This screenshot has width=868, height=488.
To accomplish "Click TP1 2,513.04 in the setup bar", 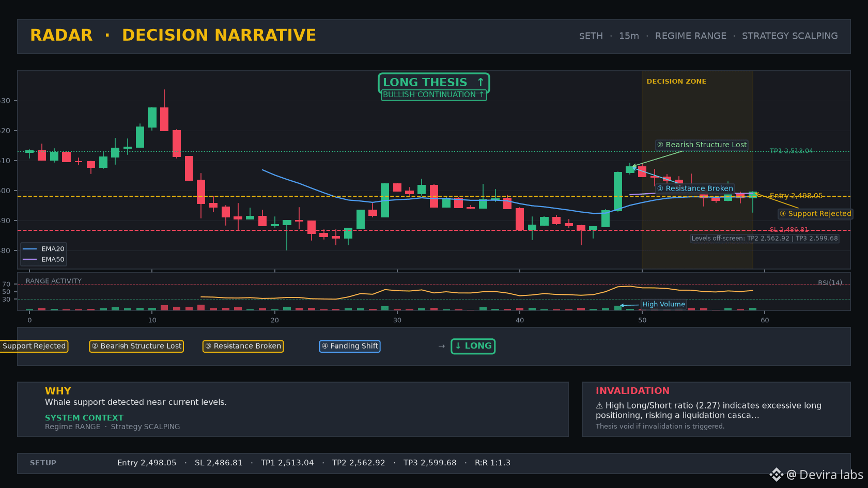I will click(x=287, y=463).
